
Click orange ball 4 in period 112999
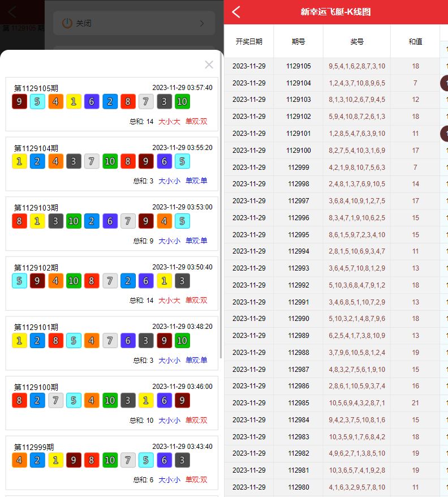pos(19,460)
